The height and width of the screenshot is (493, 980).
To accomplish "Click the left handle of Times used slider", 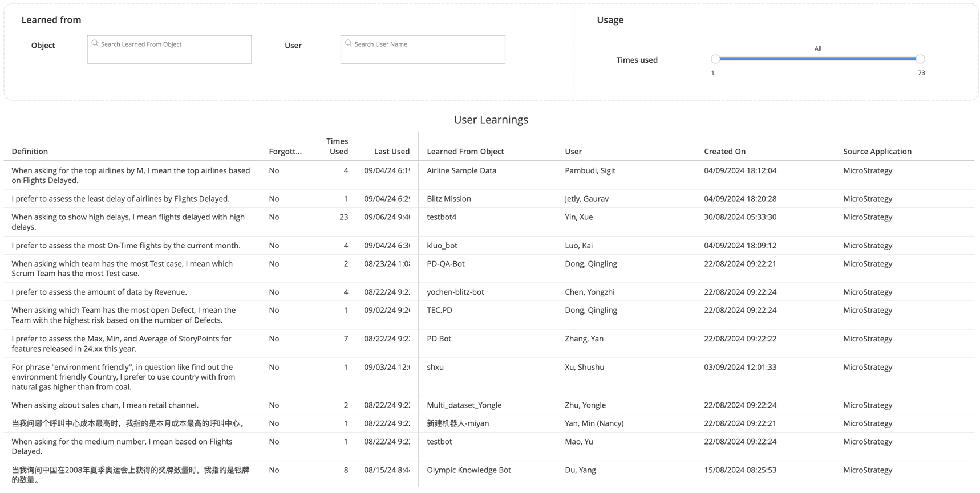I will pos(715,59).
